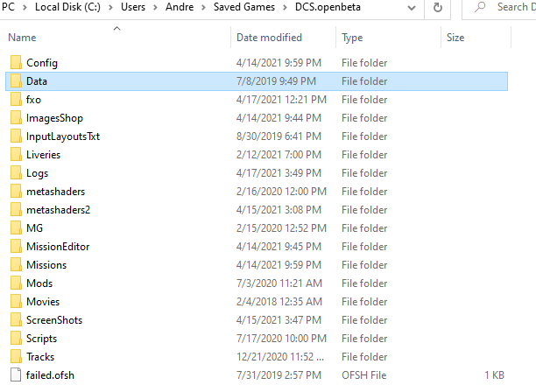536x392 pixels.
Task: Click the metashaders2 folder icon
Action: click(16, 210)
